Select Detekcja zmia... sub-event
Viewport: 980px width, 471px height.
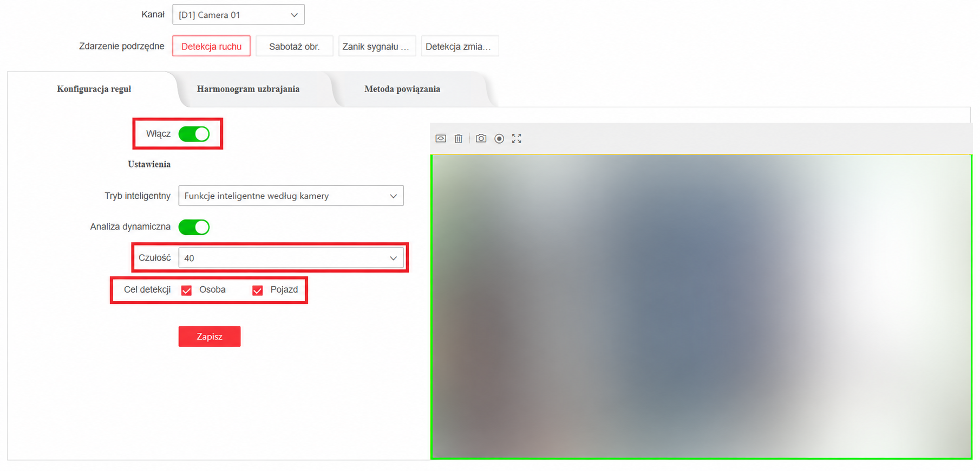[460, 46]
